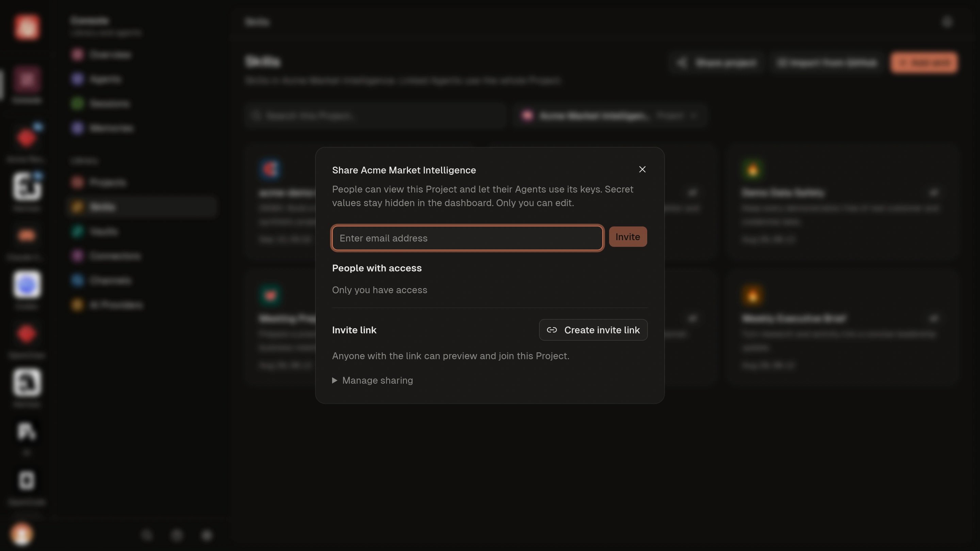Viewport: 980px width, 551px height.
Task: Click the 'Only you have access' text
Action: point(379,290)
